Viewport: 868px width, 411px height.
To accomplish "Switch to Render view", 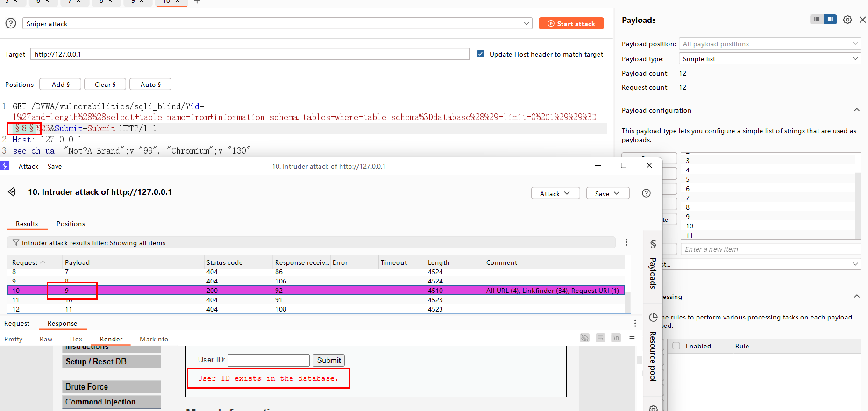I will 111,339.
